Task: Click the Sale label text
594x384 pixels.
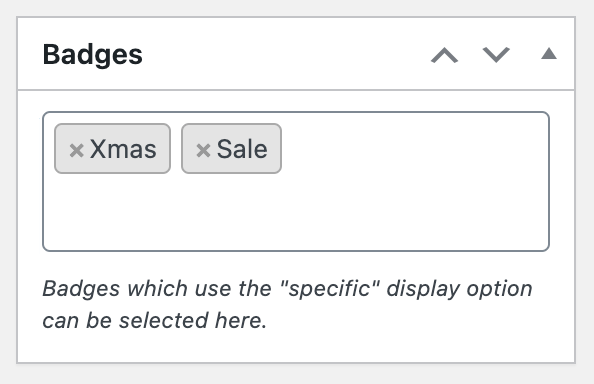Action: [x=242, y=149]
